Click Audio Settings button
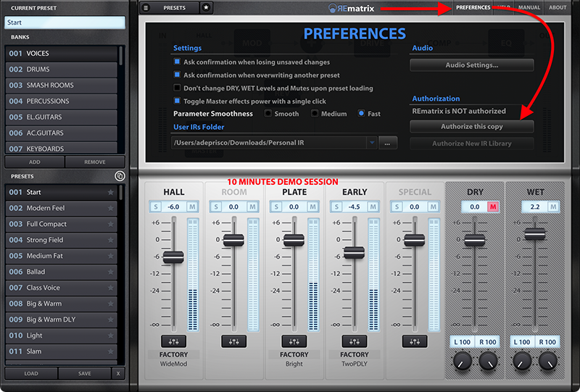Screen dimensions: 580x392 point(472,65)
